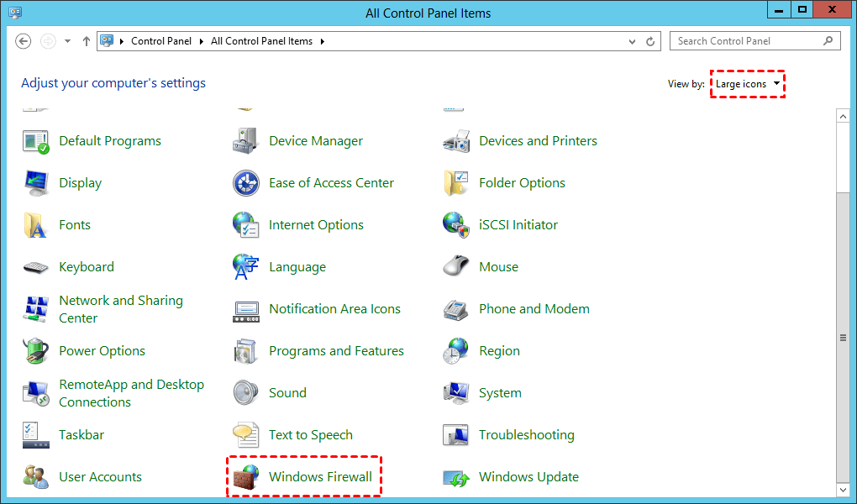
Task: Select Control Panel in the address breadcrumb
Action: [161, 41]
